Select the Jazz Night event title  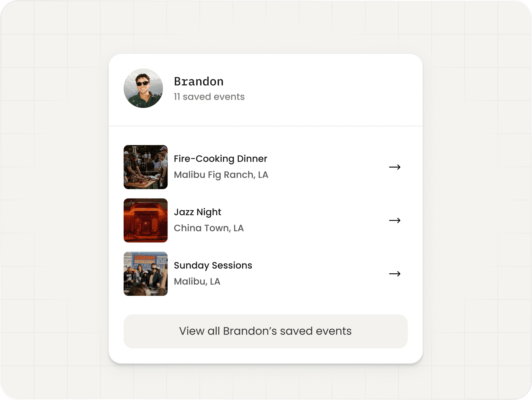(198, 212)
